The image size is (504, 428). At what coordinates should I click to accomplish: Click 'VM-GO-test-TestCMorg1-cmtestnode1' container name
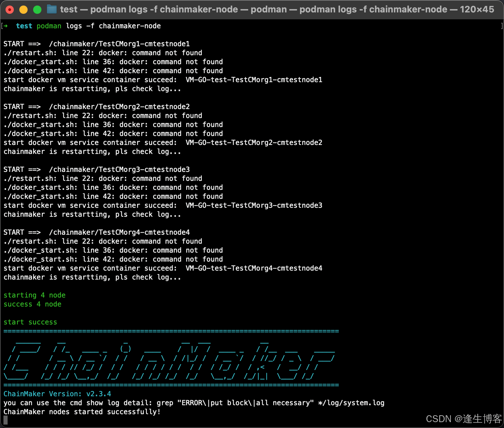[254, 80]
